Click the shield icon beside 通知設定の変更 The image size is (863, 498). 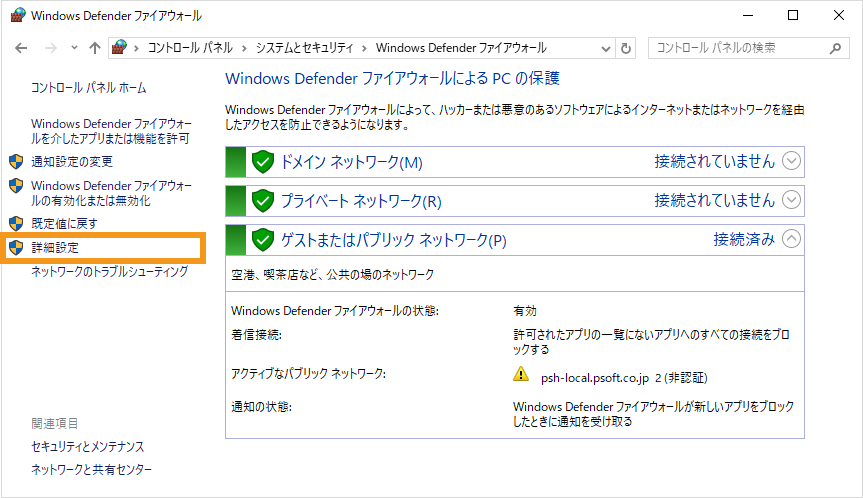pos(15,161)
